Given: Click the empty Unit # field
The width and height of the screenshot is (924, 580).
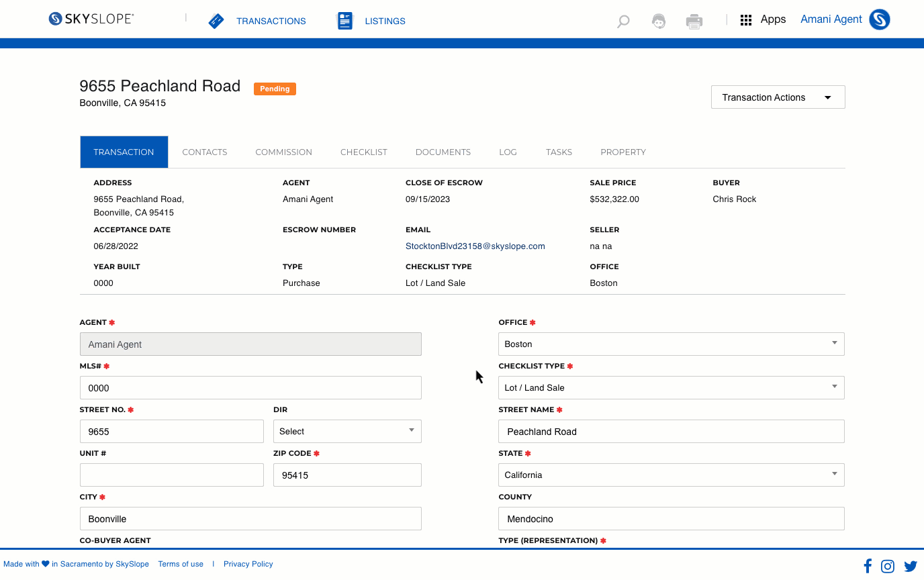Looking at the screenshot, I should [x=172, y=475].
